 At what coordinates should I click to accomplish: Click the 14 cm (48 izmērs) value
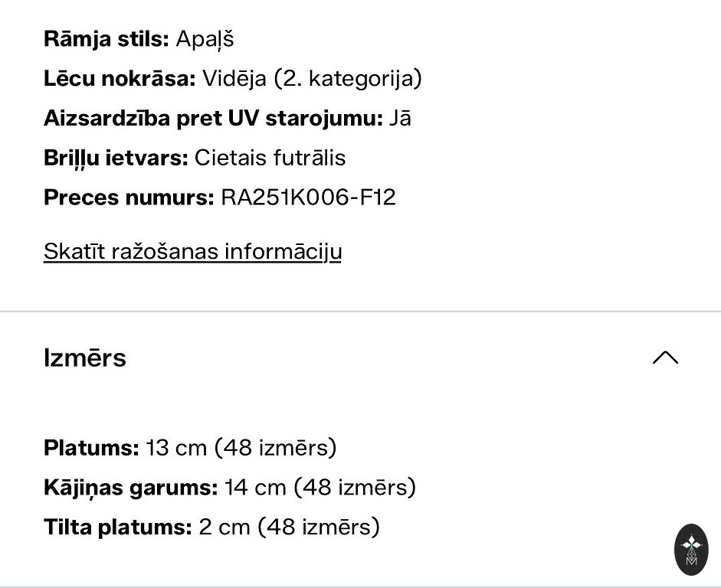point(320,487)
